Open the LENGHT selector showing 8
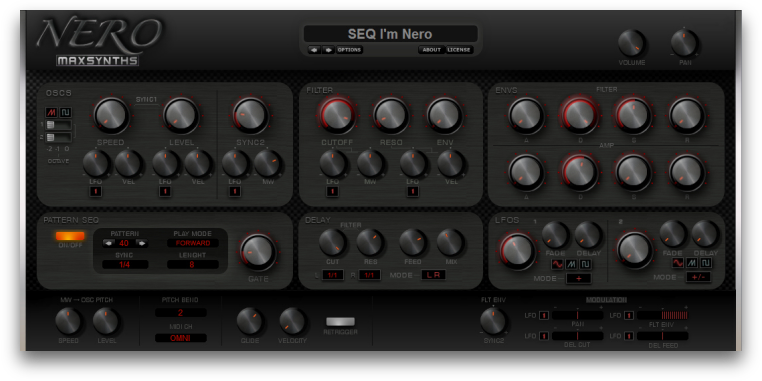Viewport: 762px width, 381px height. [193, 264]
